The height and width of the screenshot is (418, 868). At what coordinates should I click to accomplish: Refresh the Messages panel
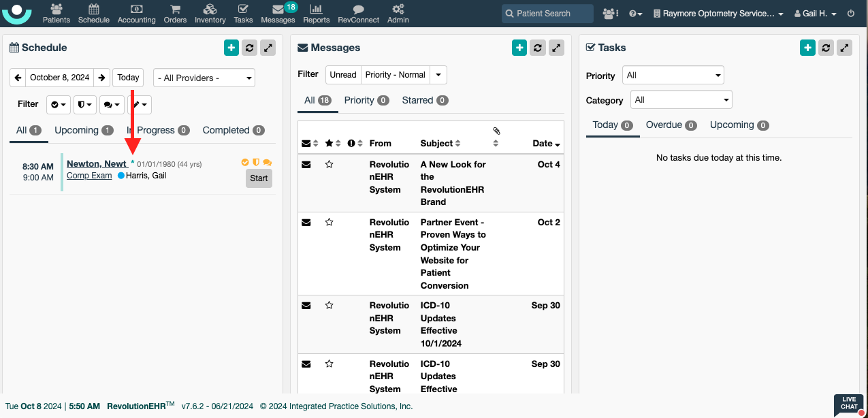pyautogui.click(x=538, y=48)
